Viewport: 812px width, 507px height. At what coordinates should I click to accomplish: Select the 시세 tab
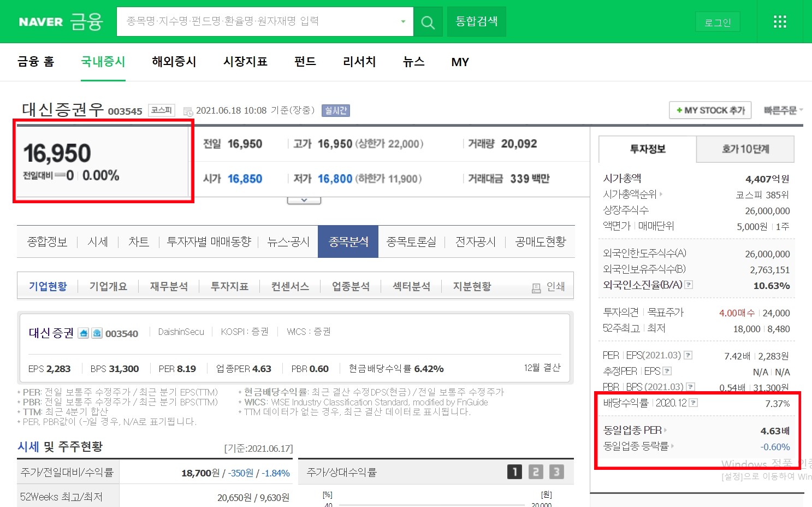[98, 242]
